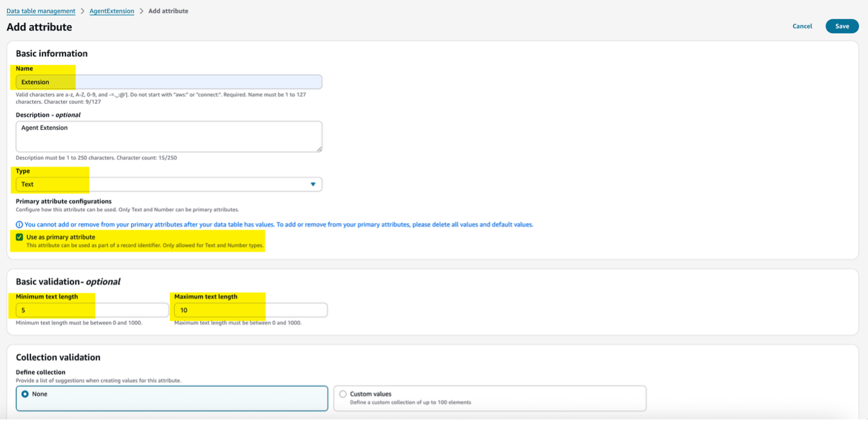Focus the Name field containing Extension
Image resolution: width=868 pixels, height=422 pixels.
pyautogui.click(x=169, y=82)
